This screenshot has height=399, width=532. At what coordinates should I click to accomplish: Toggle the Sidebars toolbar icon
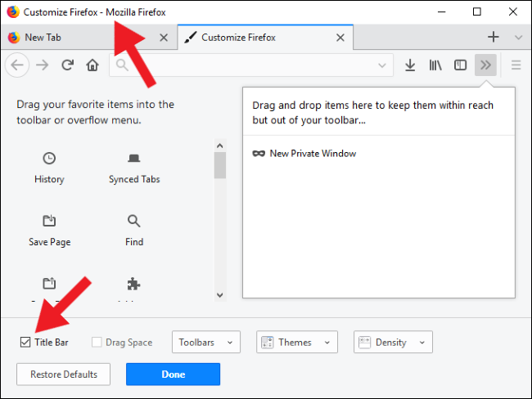[x=460, y=65]
